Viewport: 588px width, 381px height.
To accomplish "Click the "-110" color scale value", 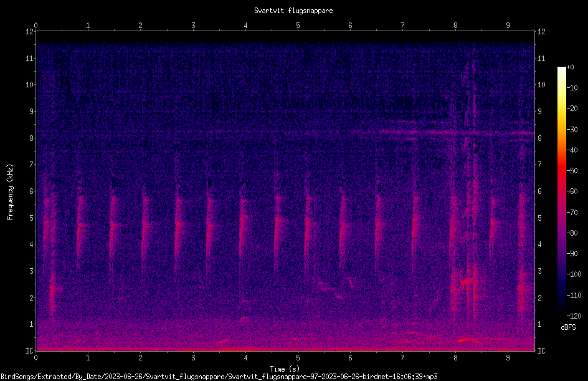I will coord(574,296).
